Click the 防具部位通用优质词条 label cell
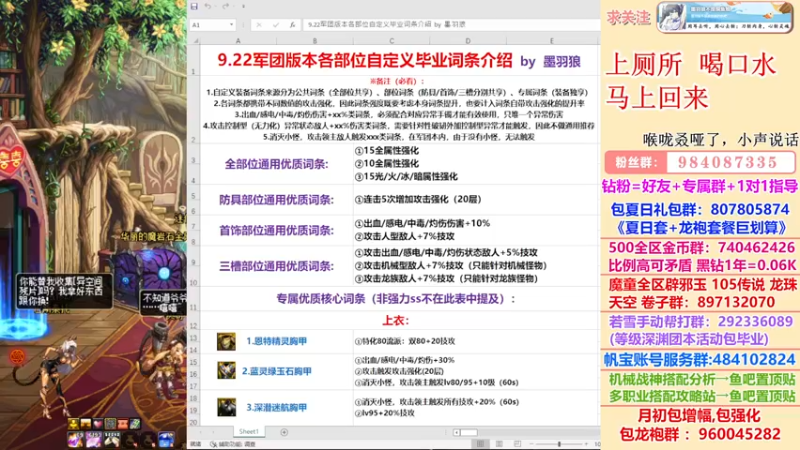The height and width of the screenshot is (450, 800). click(277, 199)
